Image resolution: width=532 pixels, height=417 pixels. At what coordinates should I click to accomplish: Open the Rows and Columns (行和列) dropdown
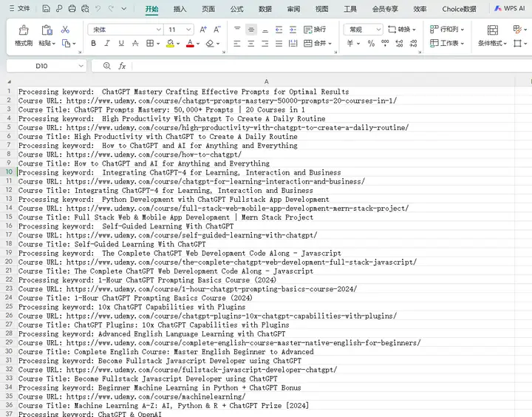446,29
